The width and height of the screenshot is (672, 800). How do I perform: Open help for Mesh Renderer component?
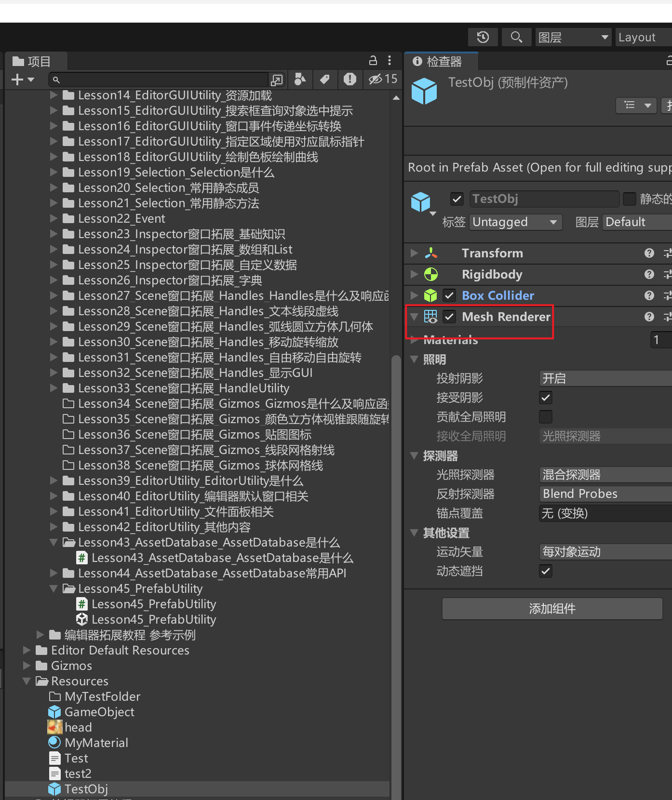(x=649, y=317)
